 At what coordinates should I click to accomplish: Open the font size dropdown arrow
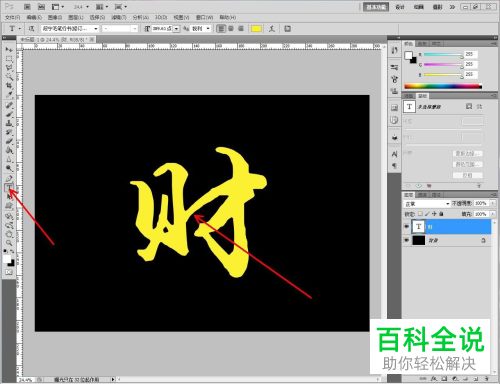click(x=176, y=29)
